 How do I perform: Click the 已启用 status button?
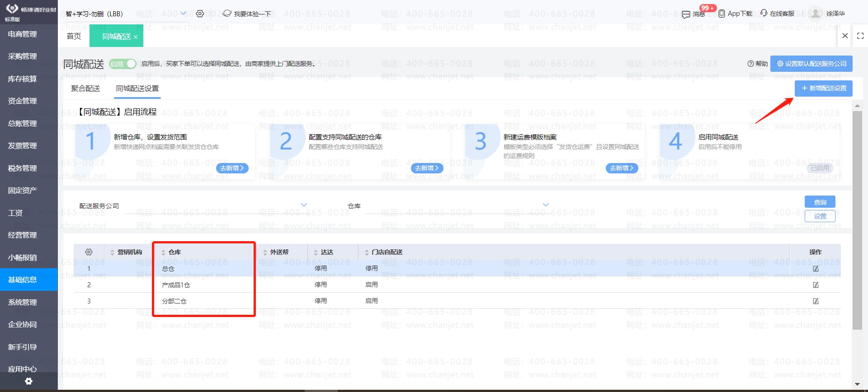click(820, 168)
